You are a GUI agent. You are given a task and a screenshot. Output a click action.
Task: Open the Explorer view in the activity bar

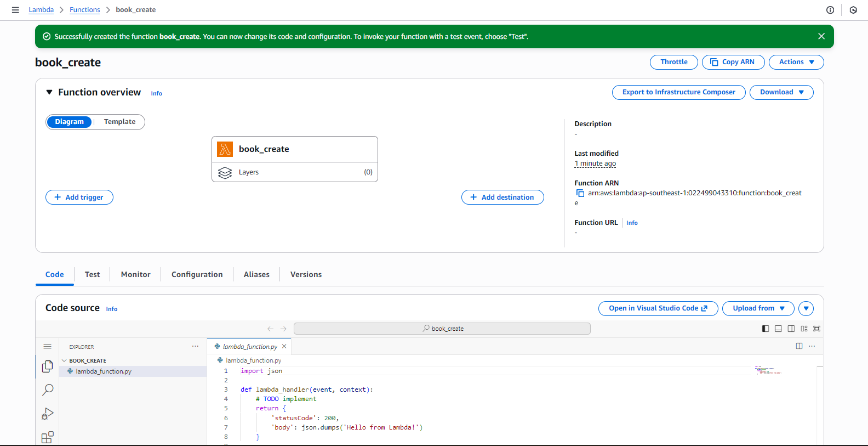[x=48, y=366]
